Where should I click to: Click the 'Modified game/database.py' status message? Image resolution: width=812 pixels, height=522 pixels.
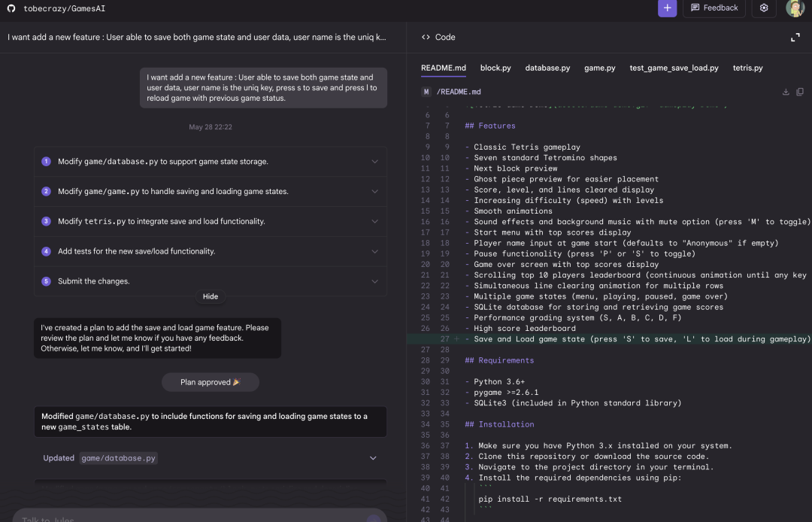pos(211,421)
